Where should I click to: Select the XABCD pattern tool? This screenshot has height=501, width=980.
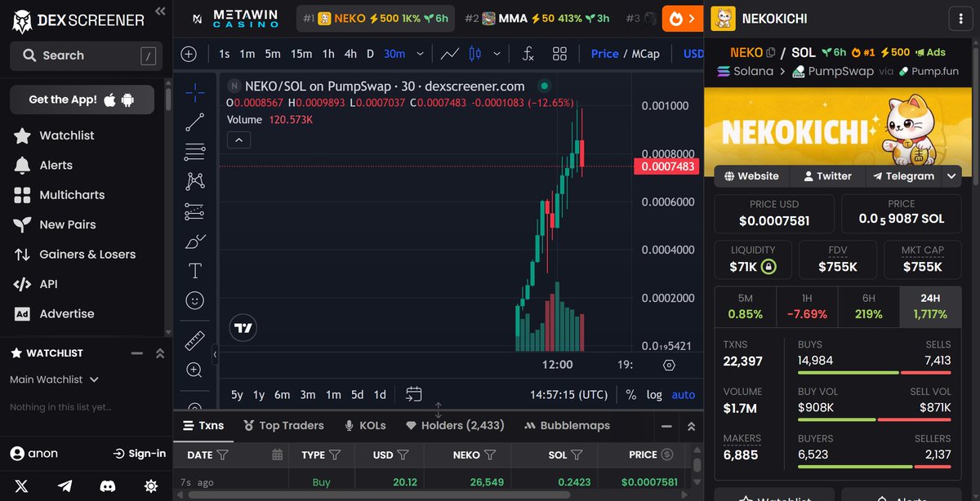194,181
